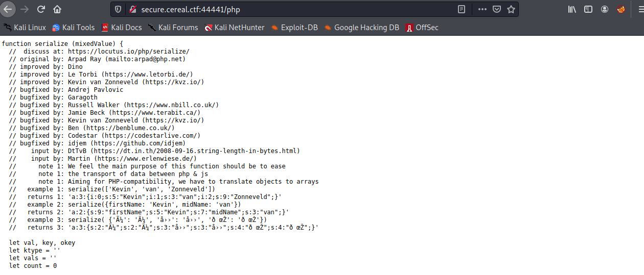Click the 'improved by: Kevin van Zonneveld' line

106,82
